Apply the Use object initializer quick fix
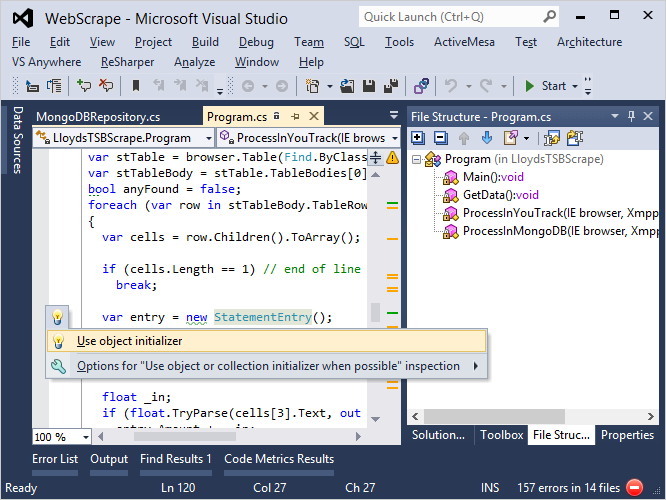Viewport: 666px width, 500px height. [x=267, y=341]
